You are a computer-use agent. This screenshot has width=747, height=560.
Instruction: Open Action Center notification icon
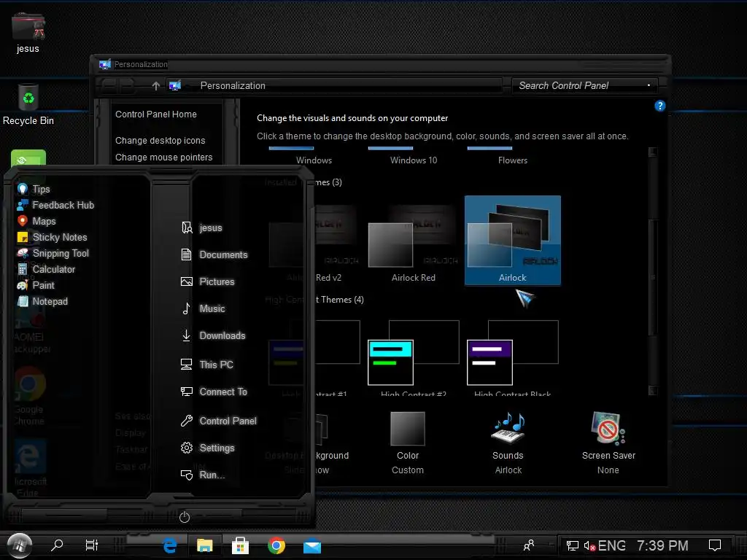click(x=715, y=545)
